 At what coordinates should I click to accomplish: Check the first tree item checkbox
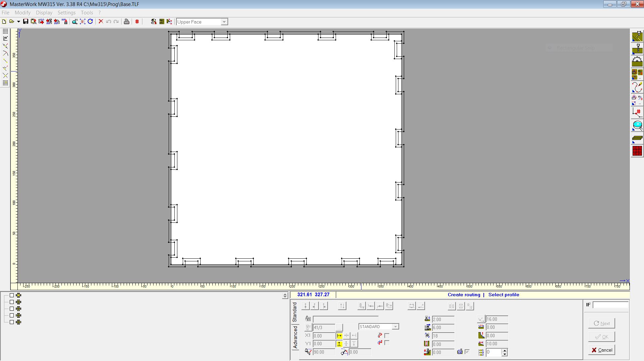(12, 295)
